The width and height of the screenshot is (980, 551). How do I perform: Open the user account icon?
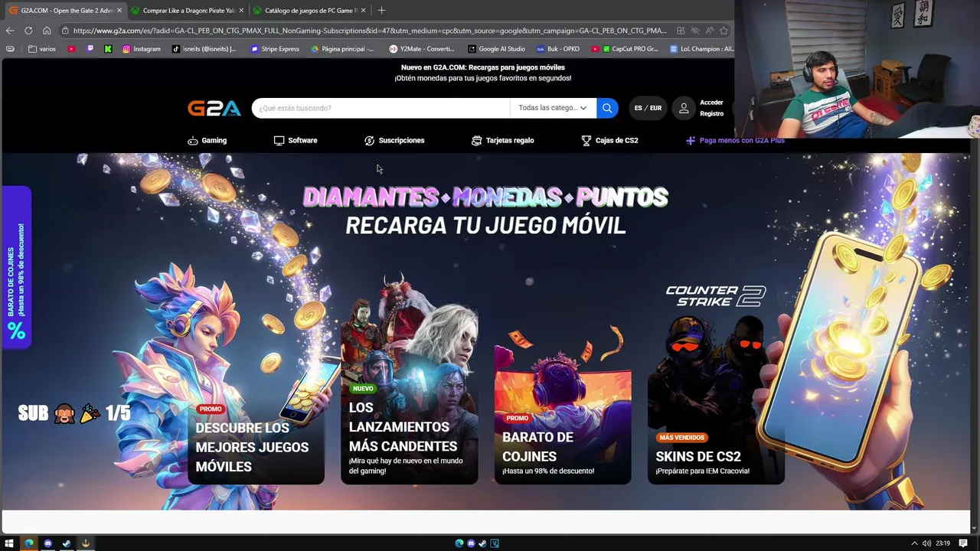tap(684, 108)
